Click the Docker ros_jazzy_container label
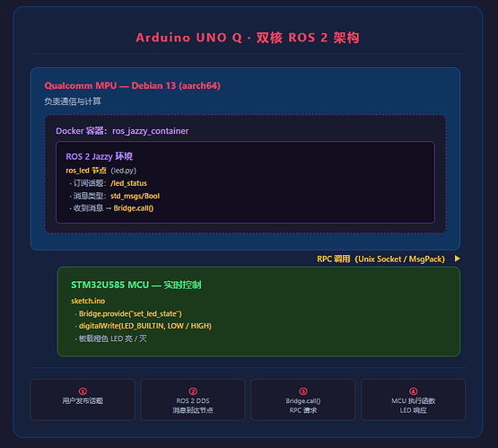Image resolution: width=498 pixels, height=448 pixels. [x=122, y=131]
